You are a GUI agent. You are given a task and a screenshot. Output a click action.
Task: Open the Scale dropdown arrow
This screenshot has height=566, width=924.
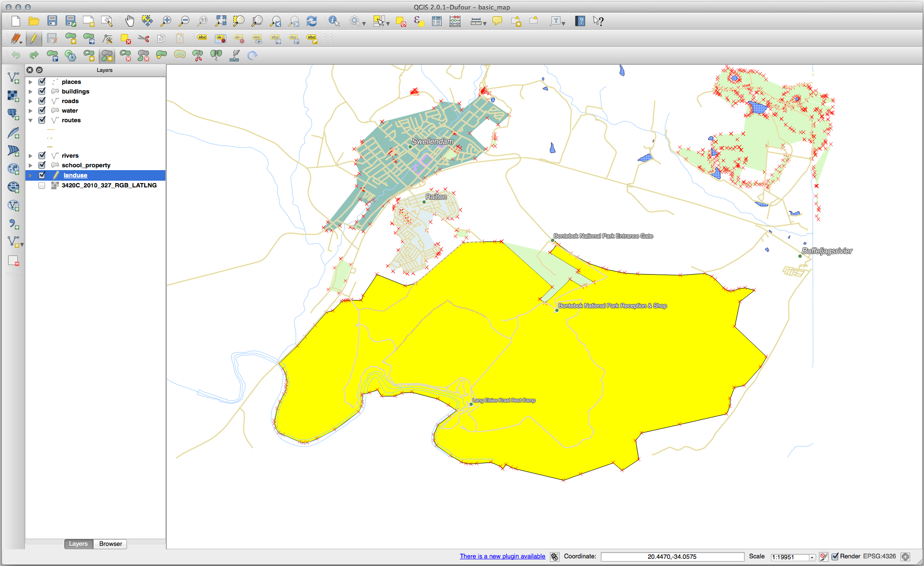click(x=812, y=557)
